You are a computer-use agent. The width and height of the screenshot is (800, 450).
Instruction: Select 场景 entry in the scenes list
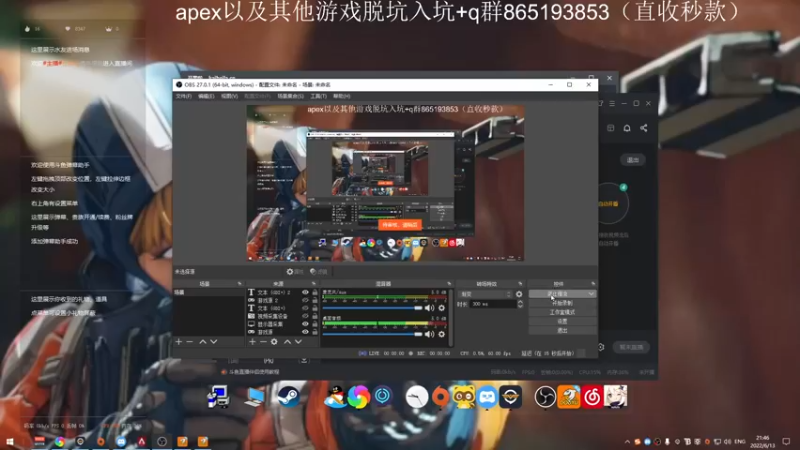(209, 292)
